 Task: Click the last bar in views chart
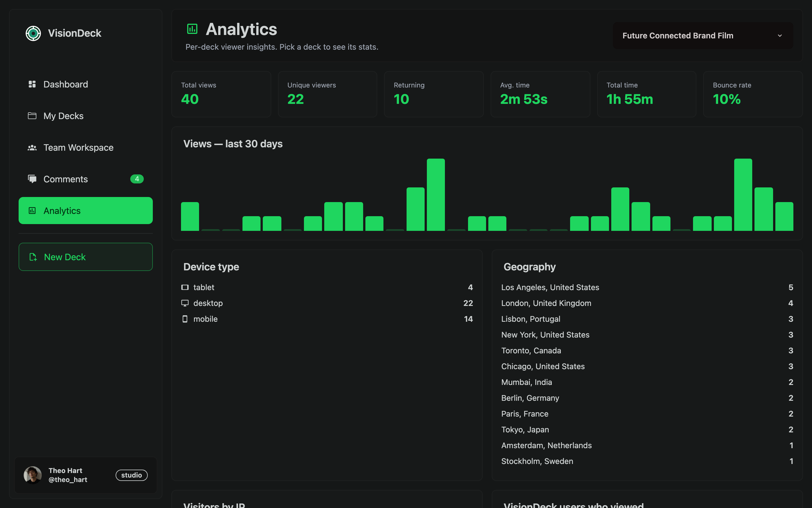pyautogui.click(x=784, y=216)
